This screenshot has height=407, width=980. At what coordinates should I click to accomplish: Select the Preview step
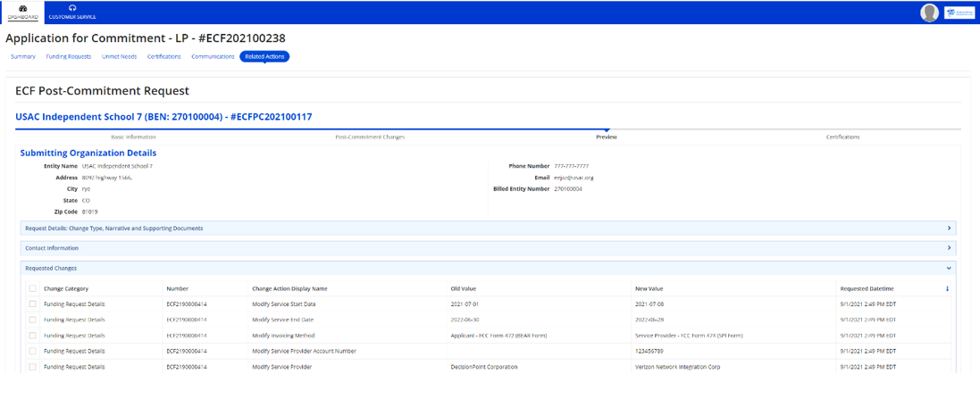pyautogui.click(x=607, y=137)
